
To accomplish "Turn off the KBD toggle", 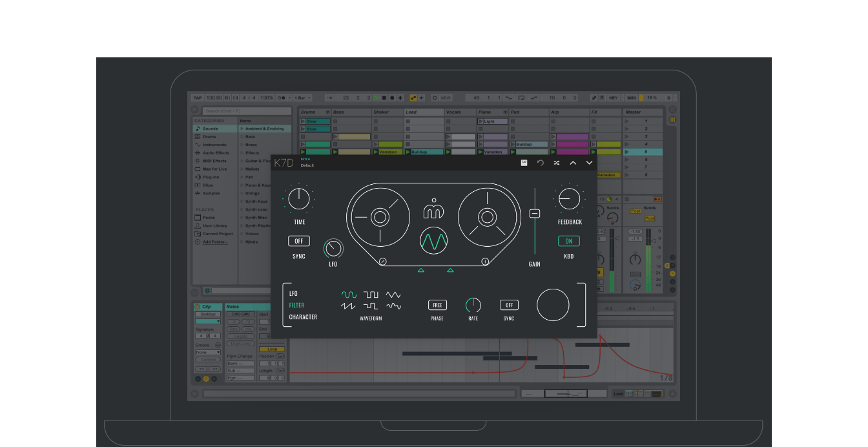I will 568,241.
